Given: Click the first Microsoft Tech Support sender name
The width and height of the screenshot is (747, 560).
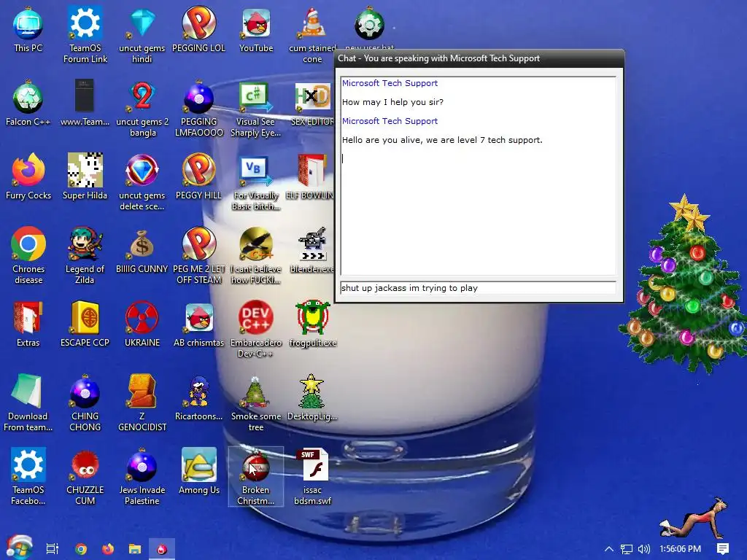Looking at the screenshot, I should [390, 83].
